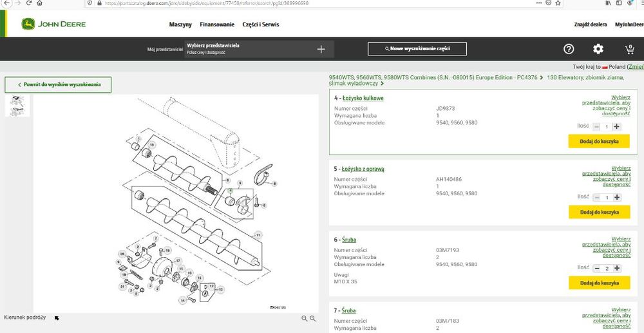644x333 pixels.
Task: Open the MyJohnDeere link
Action: click(629, 24)
